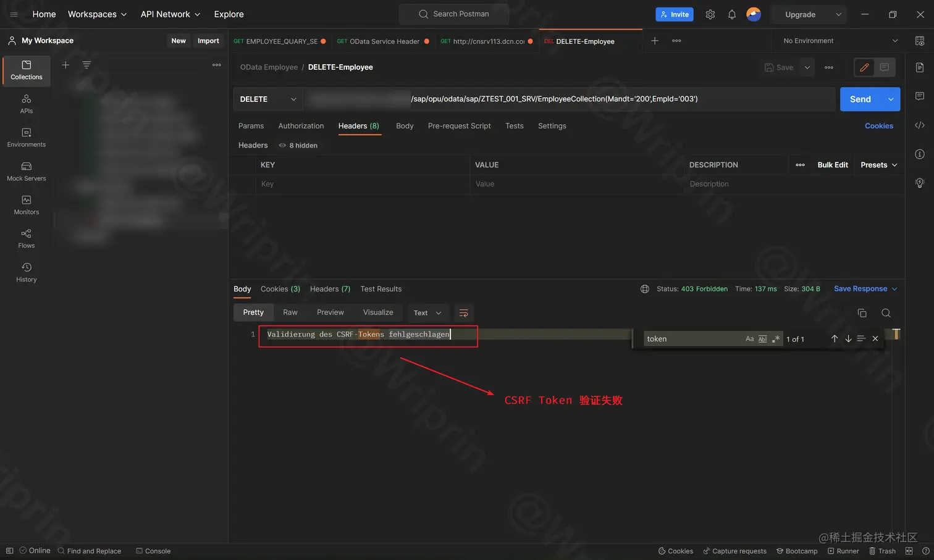Open the Save options dropdown arrow
The image size is (934, 560).
pos(807,67)
